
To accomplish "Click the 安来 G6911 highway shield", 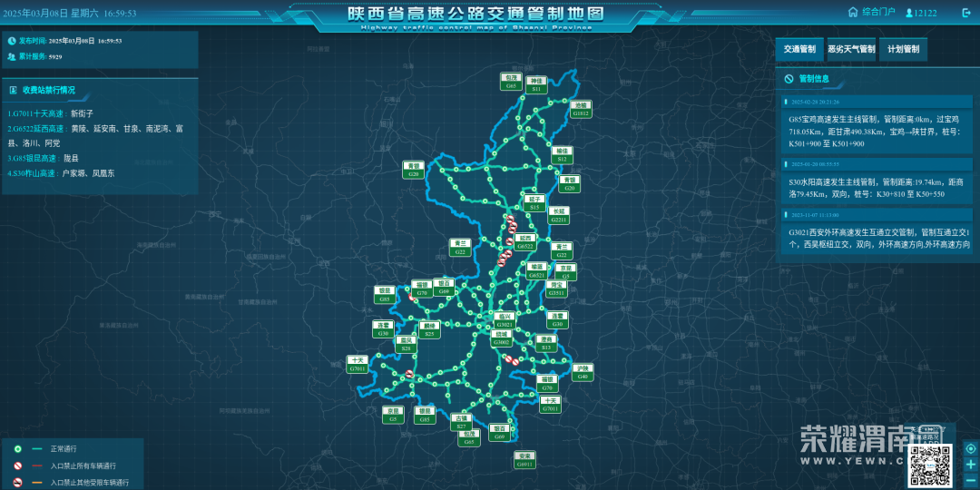I will [x=524, y=460].
